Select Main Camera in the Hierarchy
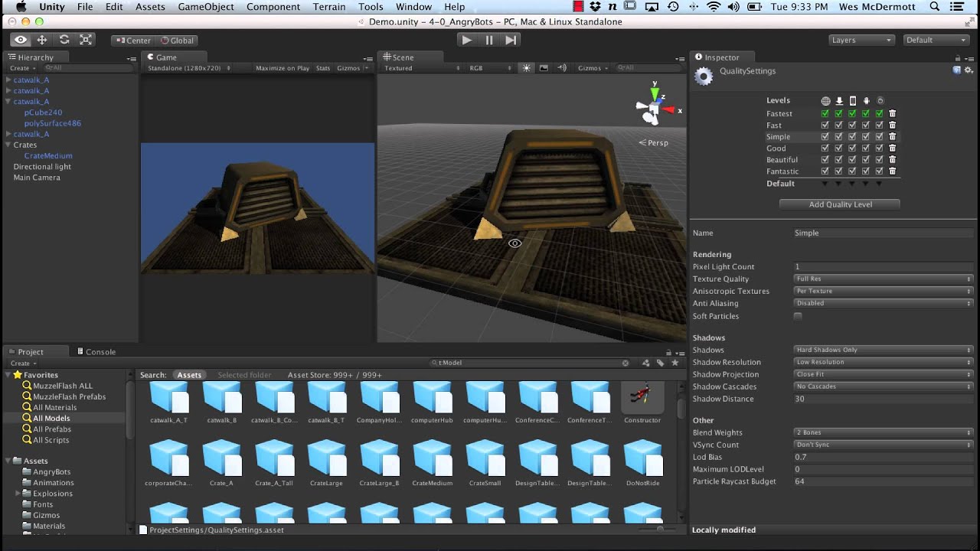Image resolution: width=980 pixels, height=551 pixels. tap(37, 178)
